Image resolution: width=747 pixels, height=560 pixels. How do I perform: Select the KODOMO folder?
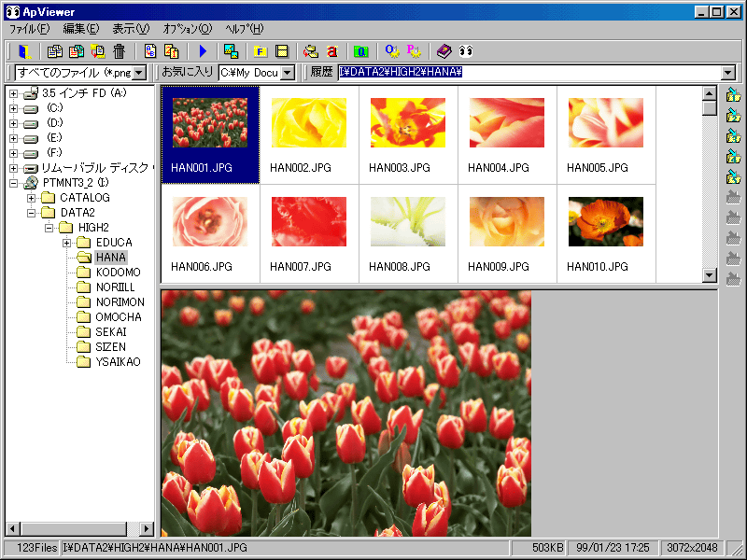pos(119,273)
